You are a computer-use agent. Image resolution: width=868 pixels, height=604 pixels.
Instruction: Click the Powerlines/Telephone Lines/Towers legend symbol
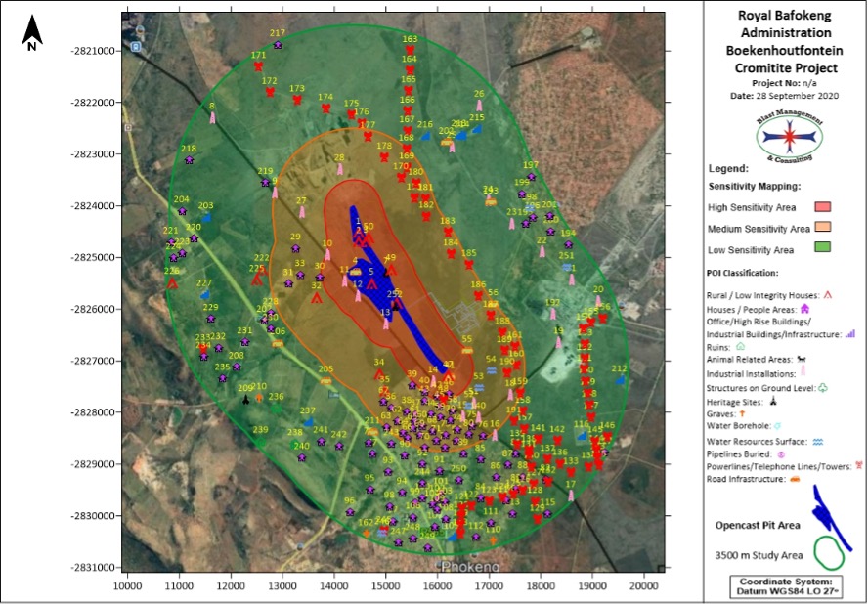pos(857,466)
